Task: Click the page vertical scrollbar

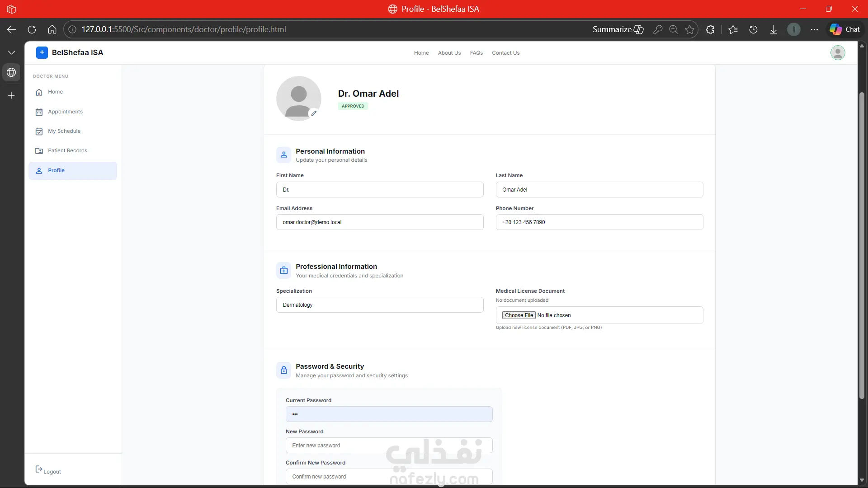Action: 862,244
